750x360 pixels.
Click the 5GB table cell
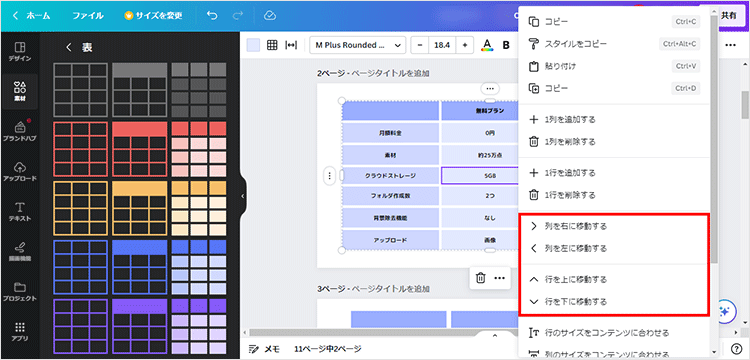tap(480, 175)
